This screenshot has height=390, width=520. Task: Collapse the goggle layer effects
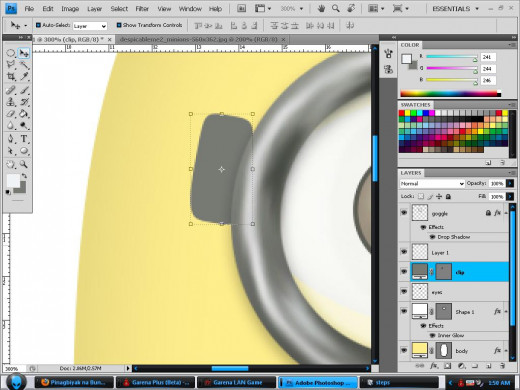click(x=506, y=213)
